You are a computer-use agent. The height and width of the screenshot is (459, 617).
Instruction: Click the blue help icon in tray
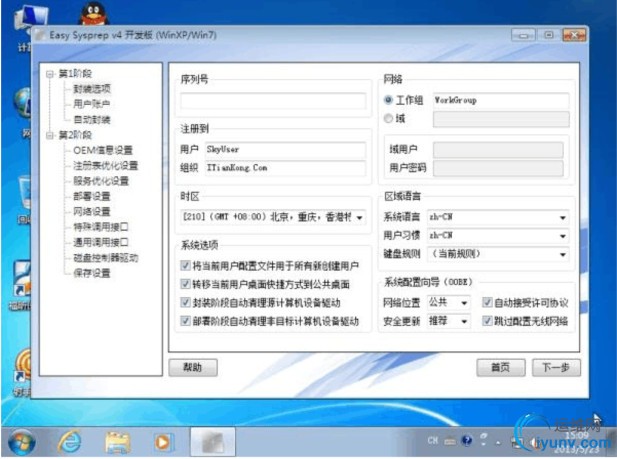[x=467, y=440]
